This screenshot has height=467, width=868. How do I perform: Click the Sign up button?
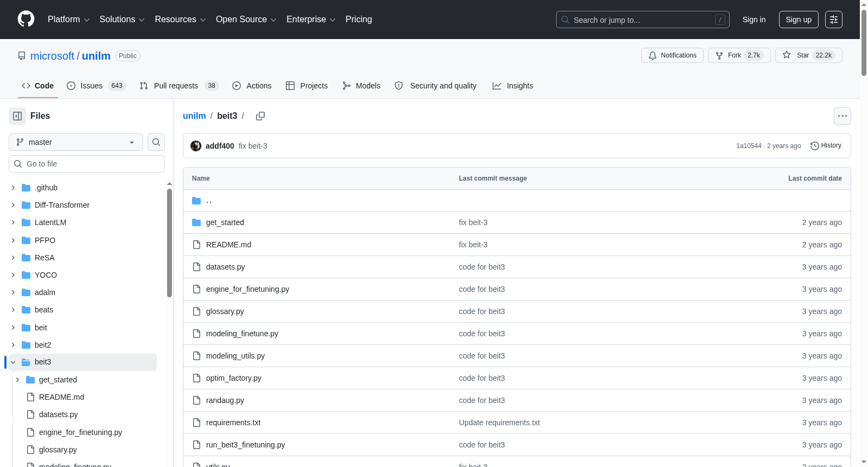799,20
